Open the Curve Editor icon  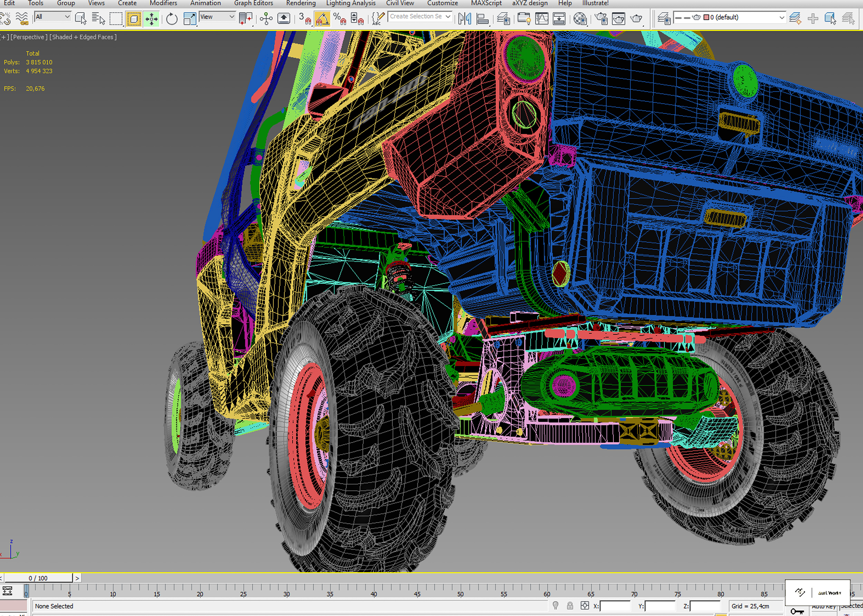(x=541, y=18)
